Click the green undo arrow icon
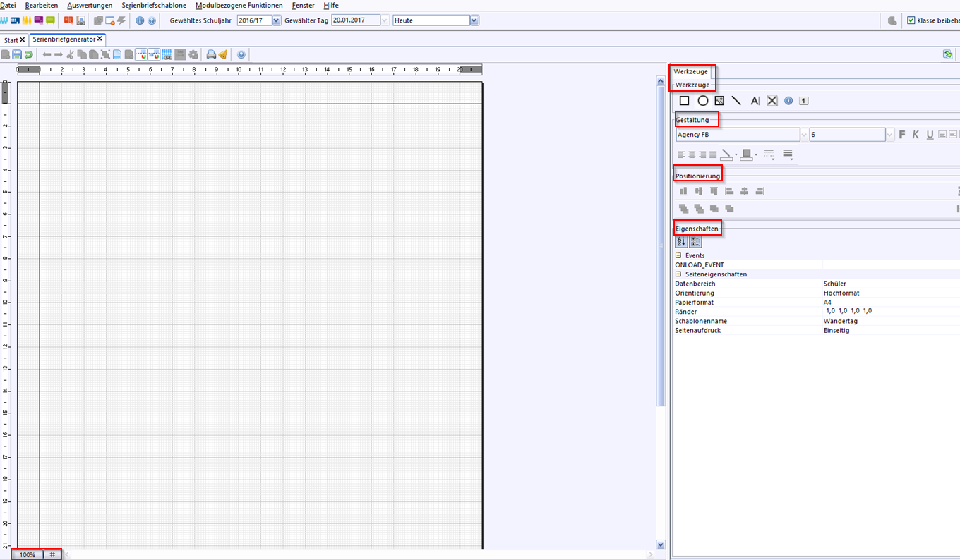This screenshot has width=960, height=560. click(29, 54)
